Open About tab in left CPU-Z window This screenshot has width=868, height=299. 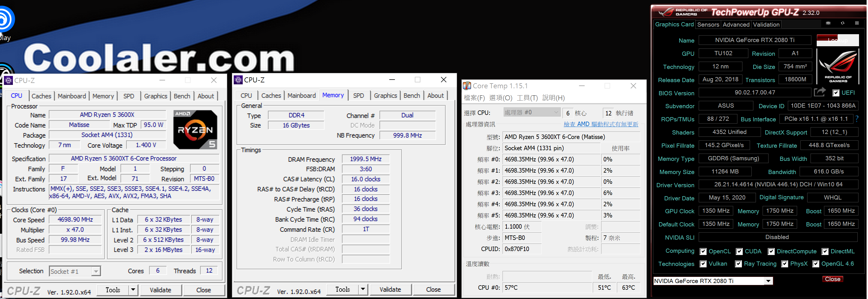[205, 96]
